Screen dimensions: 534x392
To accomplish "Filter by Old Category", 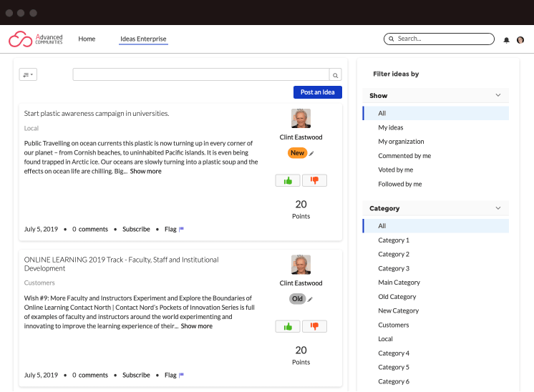I will [x=397, y=297].
